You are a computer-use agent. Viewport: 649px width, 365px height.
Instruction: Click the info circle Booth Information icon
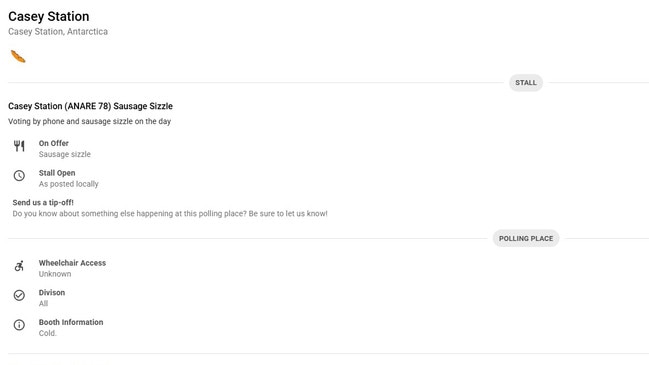click(x=19, y=325)
